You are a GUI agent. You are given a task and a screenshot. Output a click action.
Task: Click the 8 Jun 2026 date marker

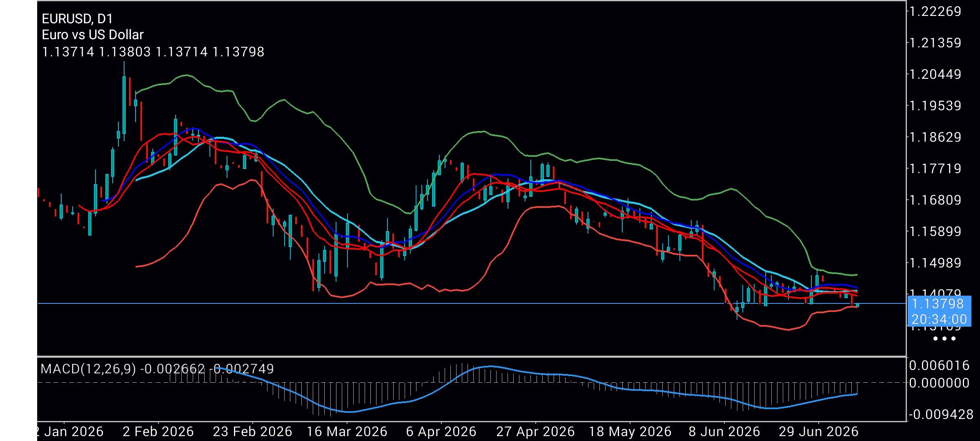point(724,432)
